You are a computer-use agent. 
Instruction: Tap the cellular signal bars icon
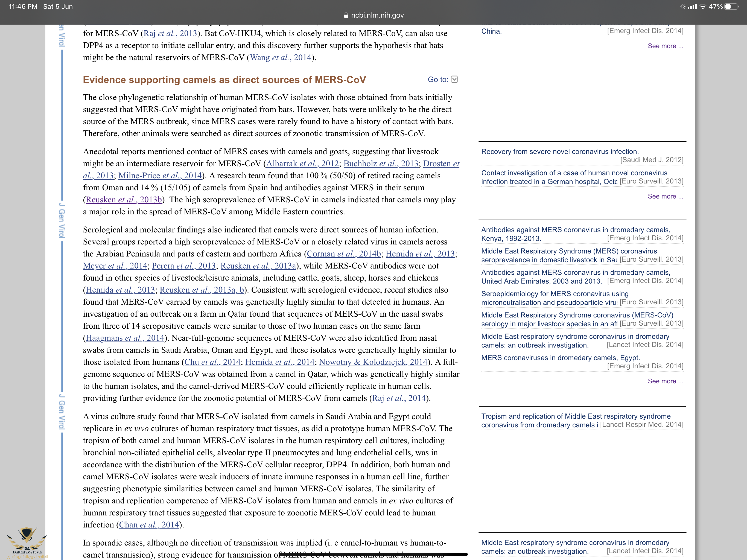pyautogui.click(x=692, y=6)
